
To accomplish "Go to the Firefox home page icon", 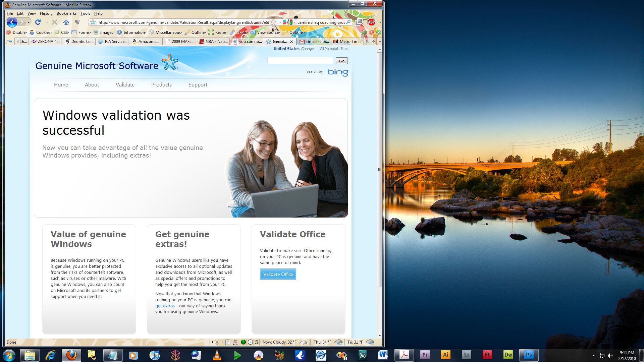I will point(66,22).
